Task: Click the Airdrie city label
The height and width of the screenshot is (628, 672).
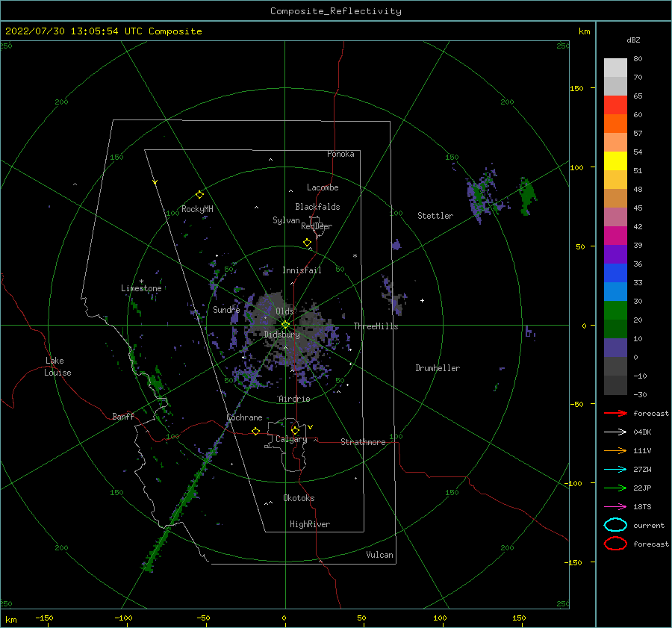Action: click(x=294, y=399)
